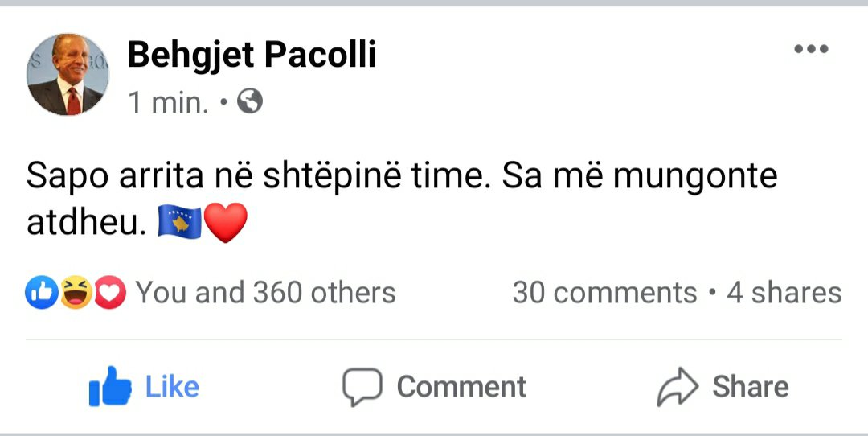Toggle the Like text label

[x=172, y=387]
